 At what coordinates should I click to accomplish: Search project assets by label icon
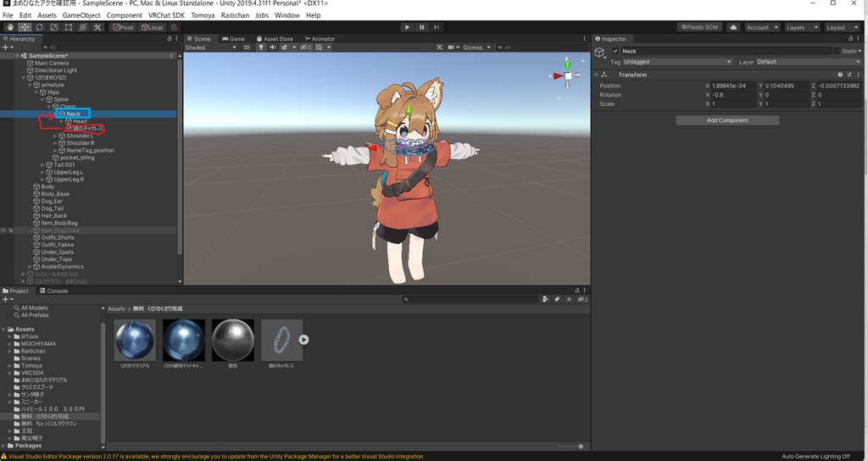tap(557, 299)
